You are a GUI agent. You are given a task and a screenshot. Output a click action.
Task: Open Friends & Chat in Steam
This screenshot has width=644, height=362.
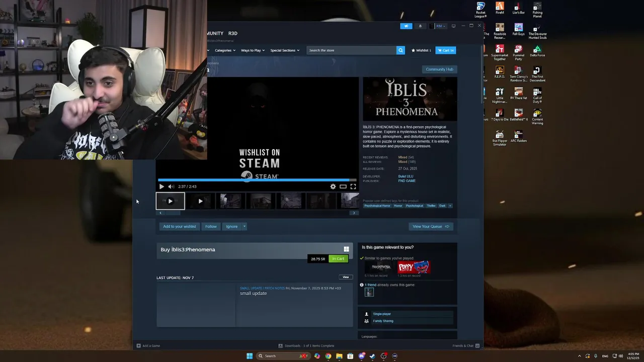pyautogui.click(x=466, y=346)
